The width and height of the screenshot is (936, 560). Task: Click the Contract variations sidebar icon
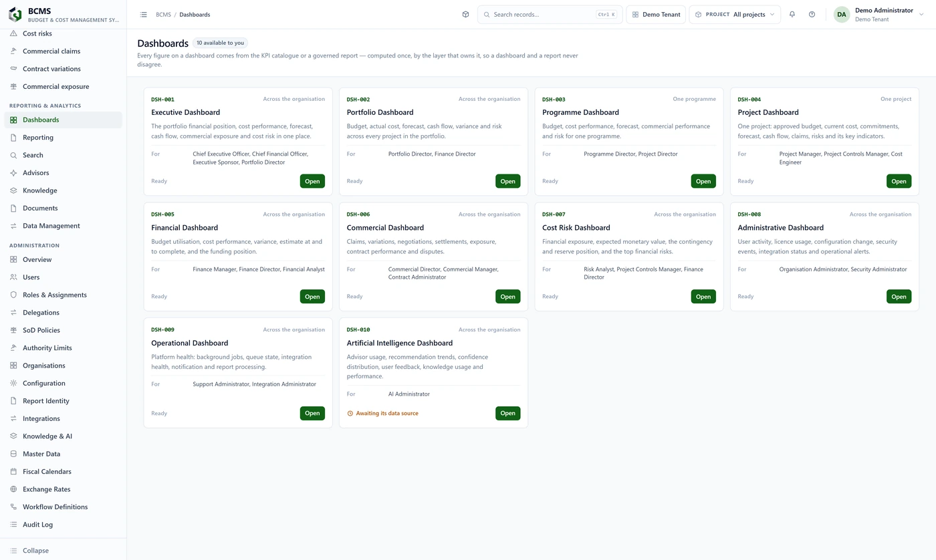(13, 69)
